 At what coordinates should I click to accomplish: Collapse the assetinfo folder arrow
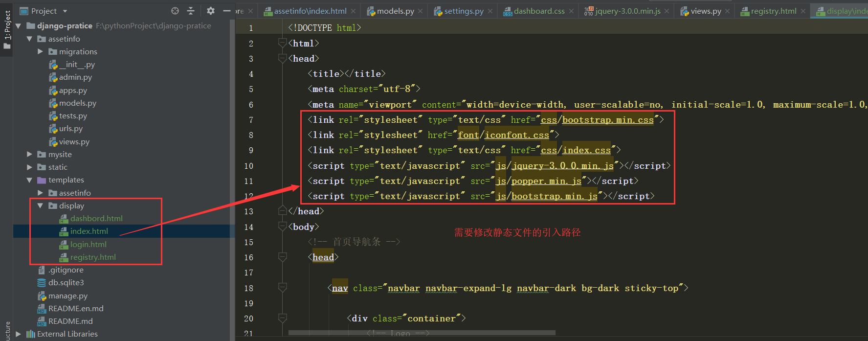click(29, 39)
